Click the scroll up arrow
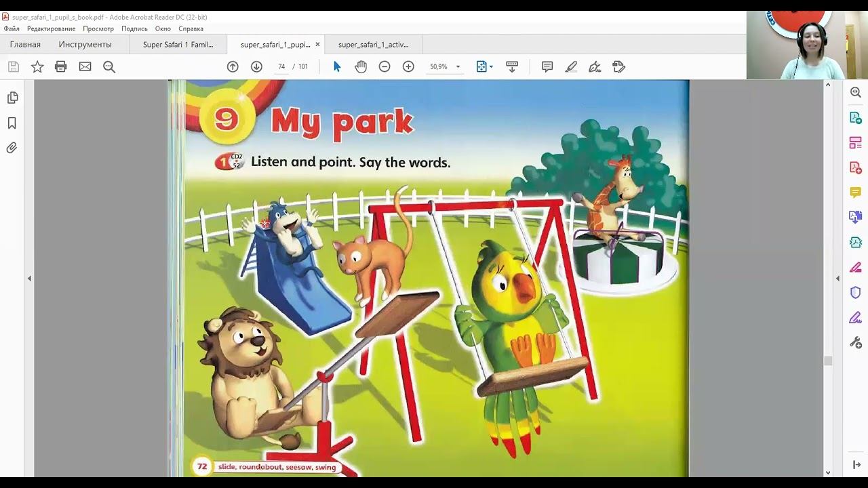Viewport: 868px width, 488px height. 828,85
